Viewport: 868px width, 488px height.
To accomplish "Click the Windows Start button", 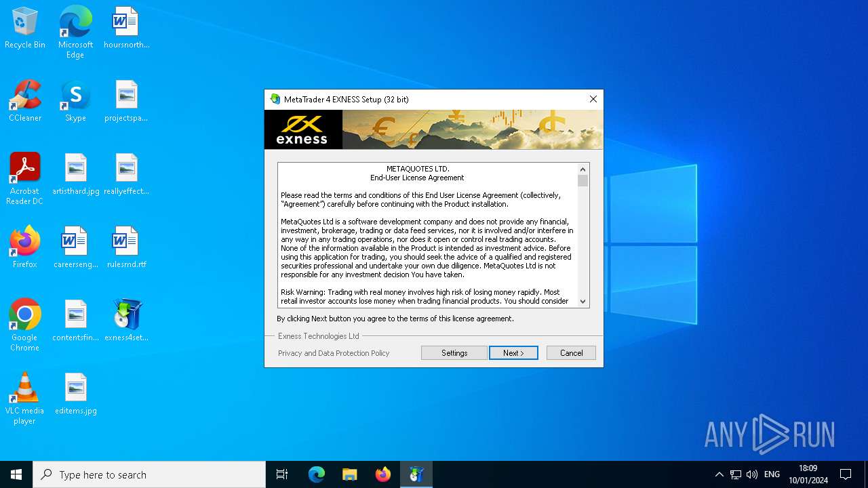I will pos(16,474).
